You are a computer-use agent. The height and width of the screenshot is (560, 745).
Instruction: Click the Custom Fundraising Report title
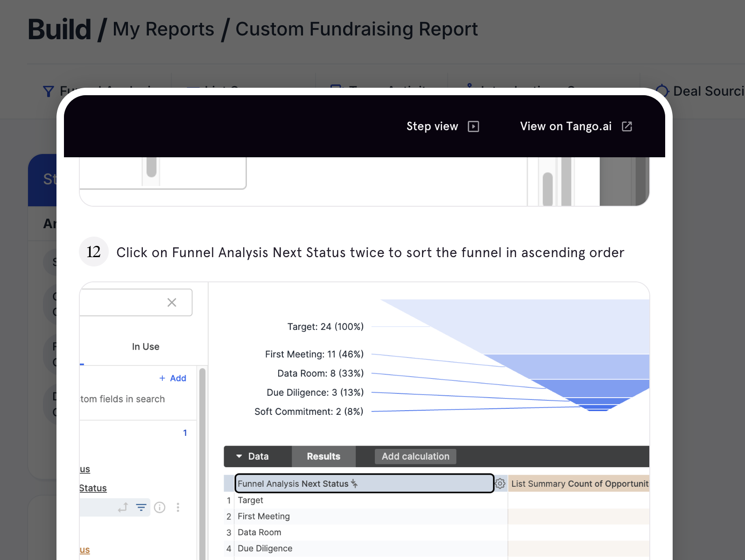(357, 29)
